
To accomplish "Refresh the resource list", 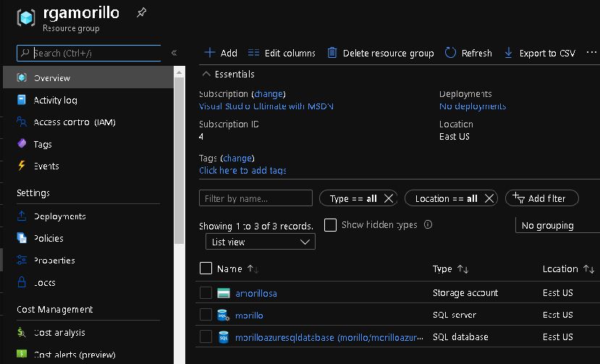I will point(468,53).
